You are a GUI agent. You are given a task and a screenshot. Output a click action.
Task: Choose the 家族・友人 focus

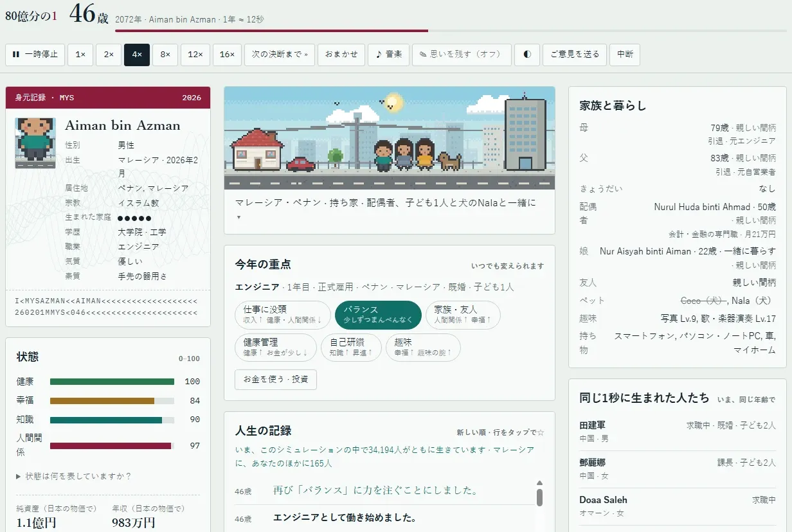pyautogui.click(x=463, y=315)
